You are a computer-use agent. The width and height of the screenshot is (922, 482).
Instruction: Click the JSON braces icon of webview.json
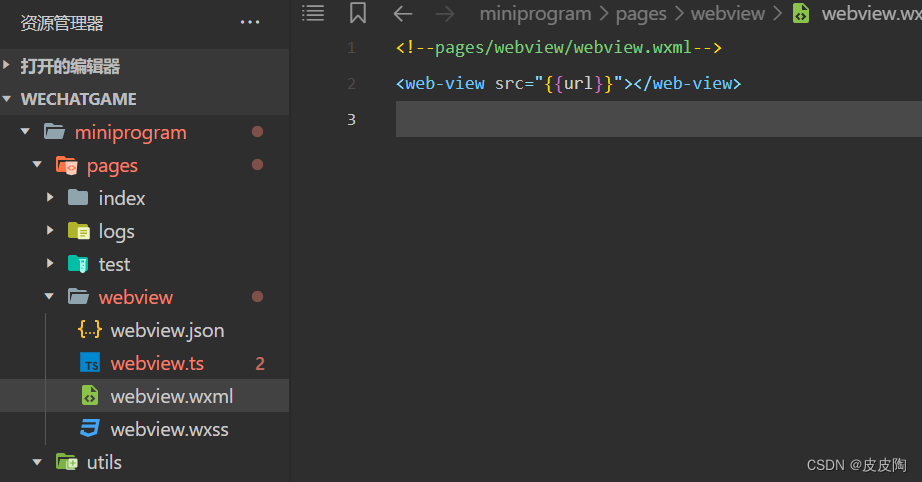[x=89, y=330]
